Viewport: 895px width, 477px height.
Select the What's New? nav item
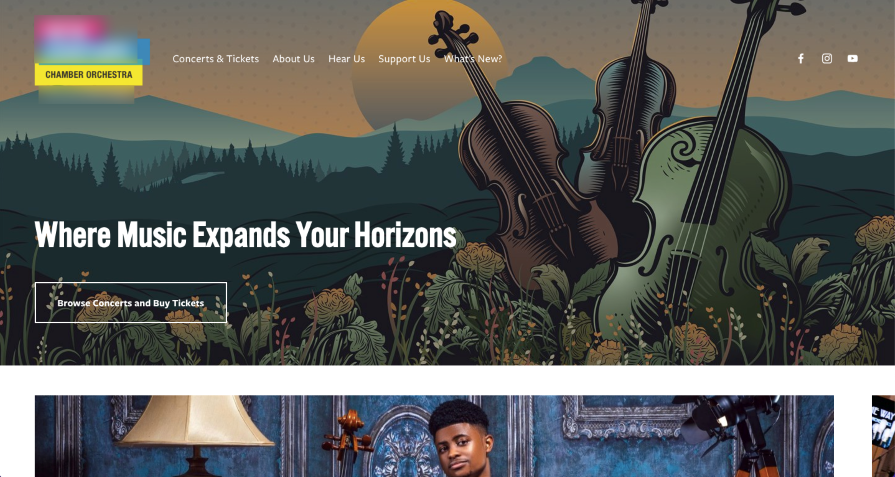tap(473, 59)
